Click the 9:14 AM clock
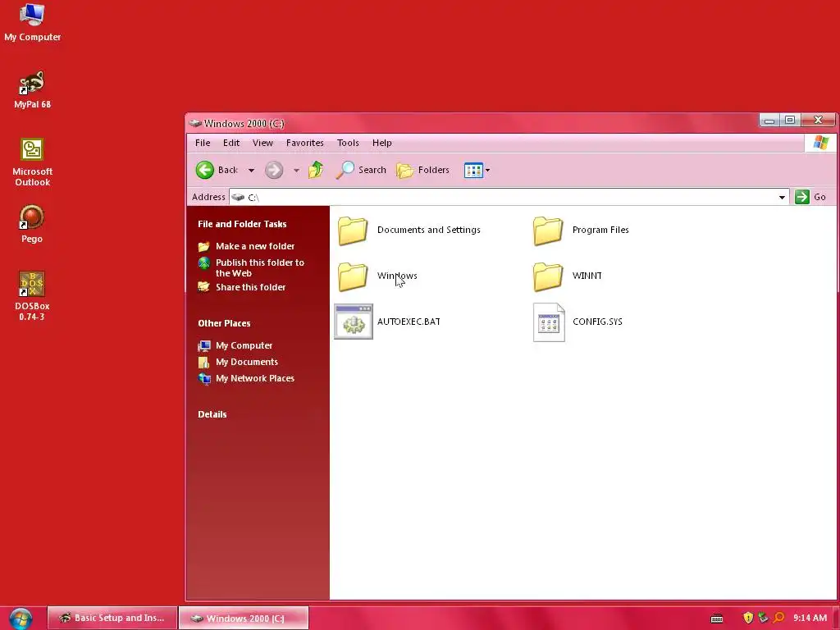Screen dimensions: 840x630 810,618
